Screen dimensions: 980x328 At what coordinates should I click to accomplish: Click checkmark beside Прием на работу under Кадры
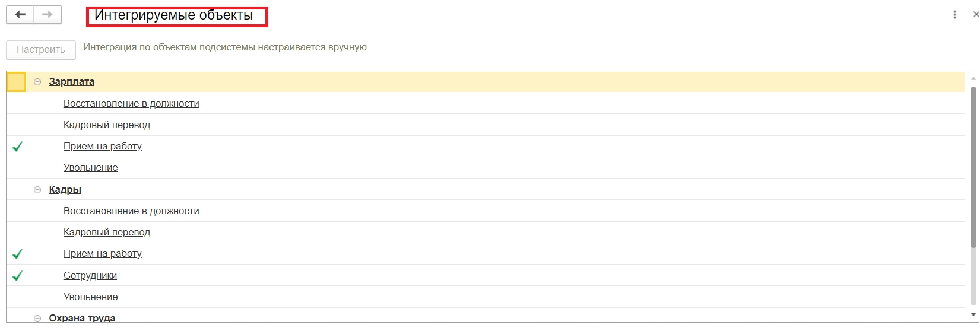pyautogui.click(x=17, y=254)
